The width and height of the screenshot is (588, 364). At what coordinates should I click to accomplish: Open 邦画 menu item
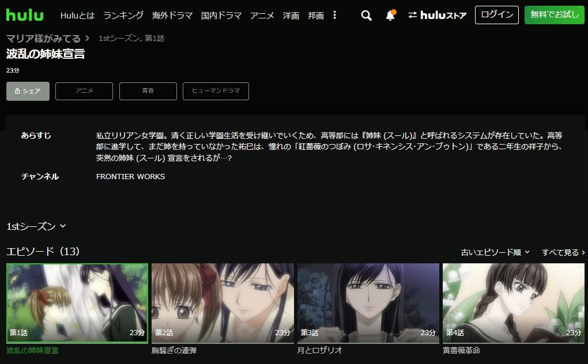click(x=316, y=16)
